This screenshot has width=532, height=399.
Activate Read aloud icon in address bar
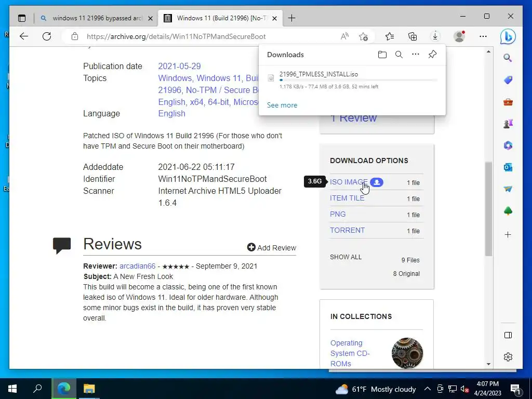point(344,36)
